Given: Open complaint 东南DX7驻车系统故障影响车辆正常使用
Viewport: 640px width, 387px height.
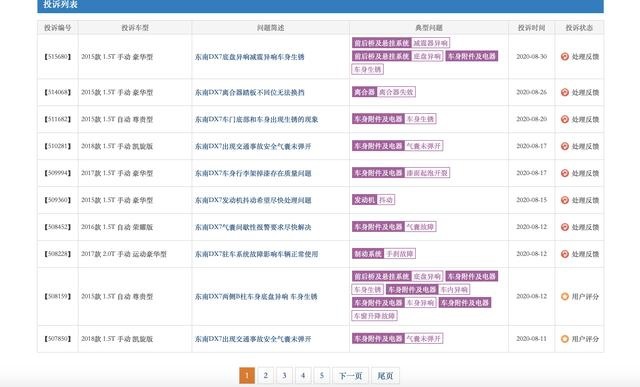Looking at the screenshot, I should point(256,254).
